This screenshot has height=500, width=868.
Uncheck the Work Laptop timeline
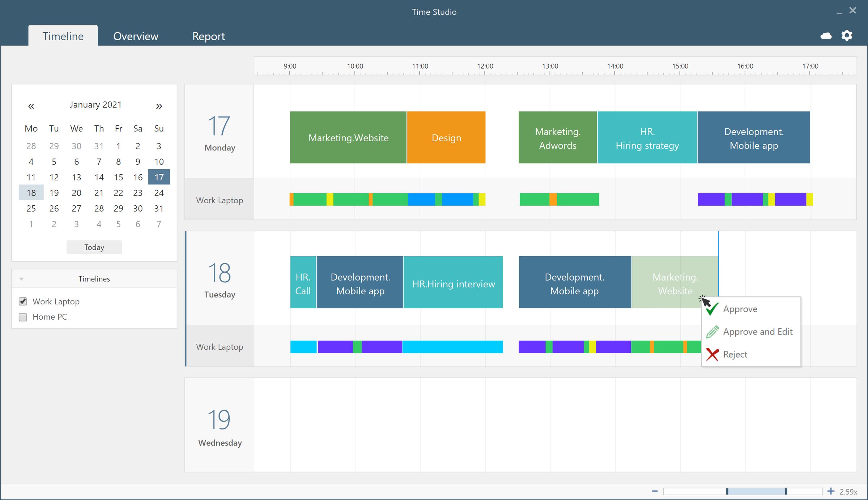coord(23,301)
